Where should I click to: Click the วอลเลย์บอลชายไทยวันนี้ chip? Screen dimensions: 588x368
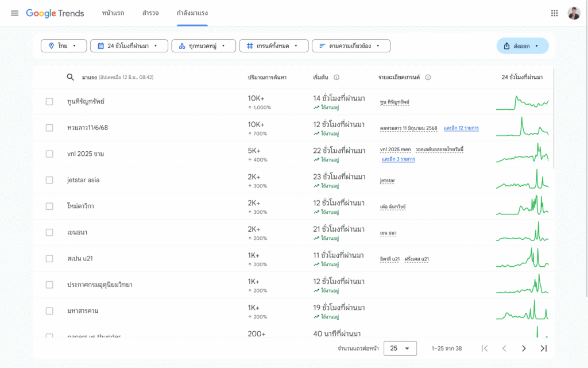[439, 149]
